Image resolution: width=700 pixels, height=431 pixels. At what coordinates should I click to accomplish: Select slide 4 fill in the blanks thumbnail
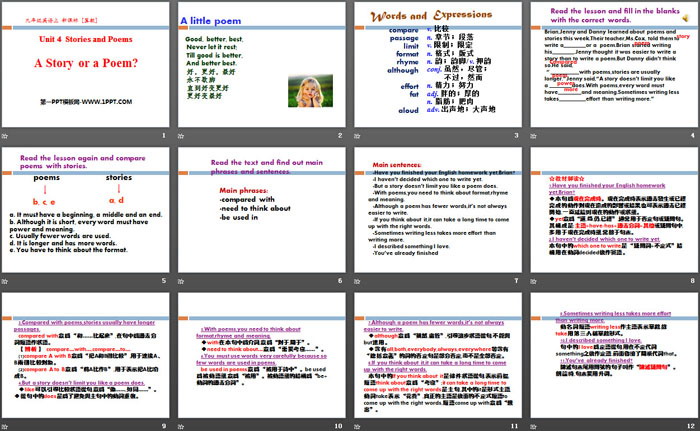coord(614,64)
